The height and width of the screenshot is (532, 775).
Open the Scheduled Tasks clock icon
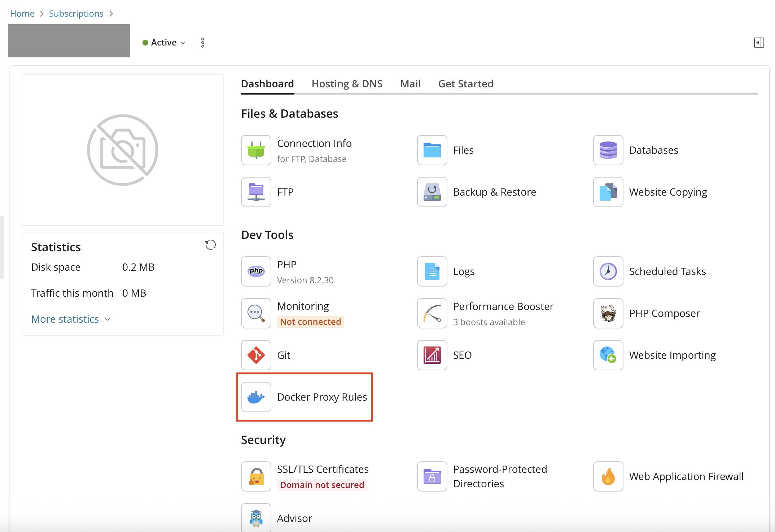[x=608, y=271]
